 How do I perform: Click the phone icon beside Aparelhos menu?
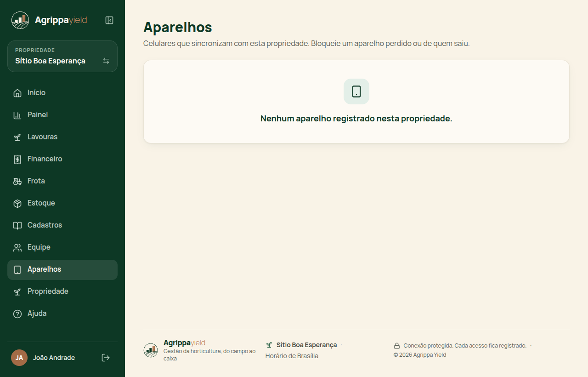[x=17, y=269]
